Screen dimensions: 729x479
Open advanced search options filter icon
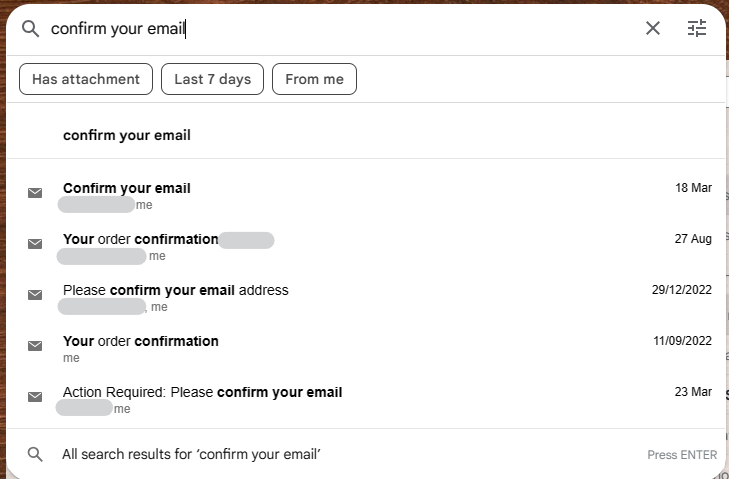(697, 28)
